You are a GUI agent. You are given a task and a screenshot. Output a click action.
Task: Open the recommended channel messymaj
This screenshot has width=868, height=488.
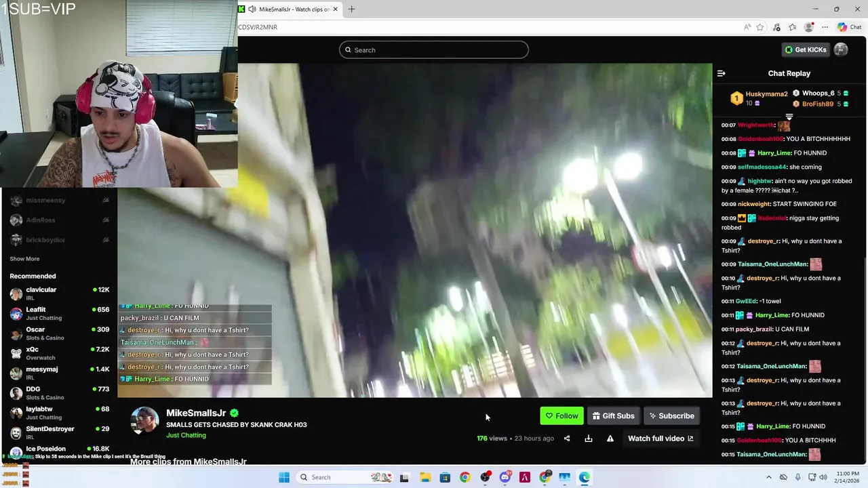pyautogui.click(x=59, y=373)
